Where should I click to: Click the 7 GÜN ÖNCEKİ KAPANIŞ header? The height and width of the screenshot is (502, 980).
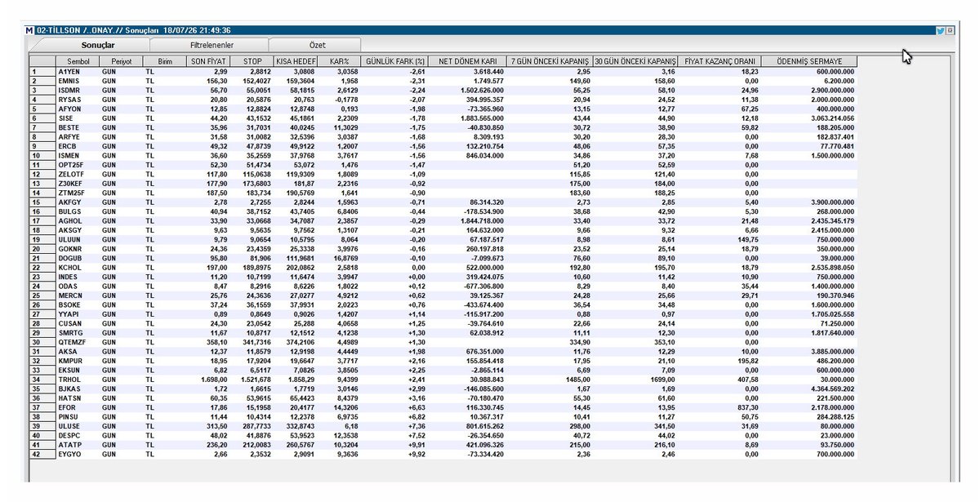[x=550, y=61]
